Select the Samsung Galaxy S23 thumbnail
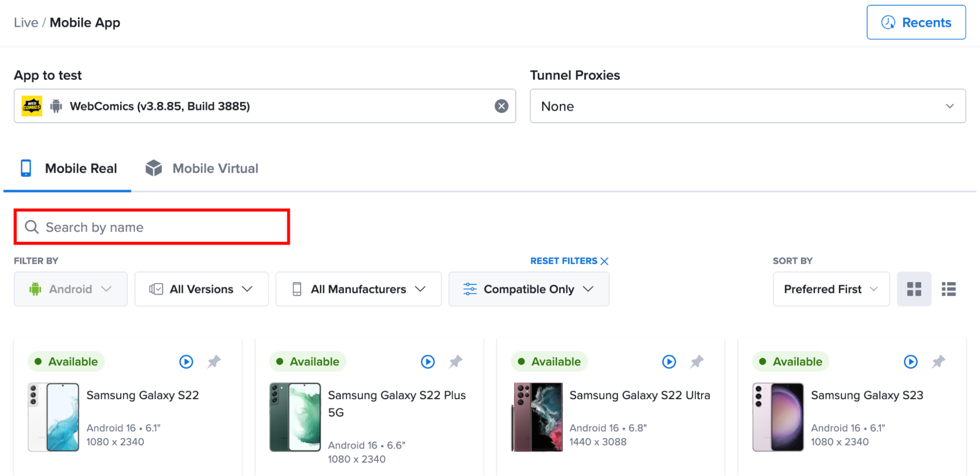 point(778,417)
